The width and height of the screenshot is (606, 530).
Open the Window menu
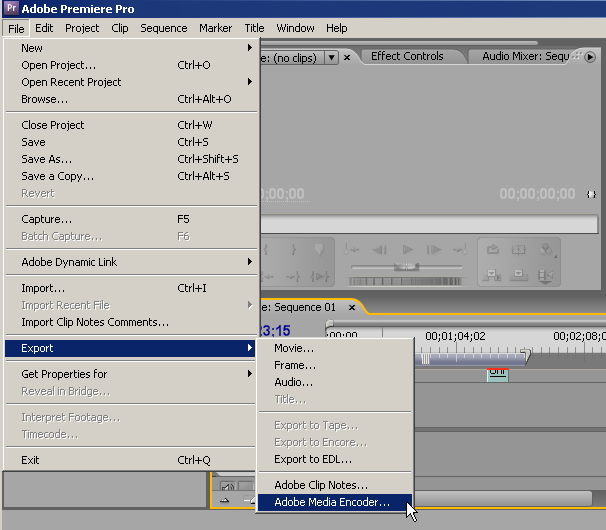coord(295,28)
